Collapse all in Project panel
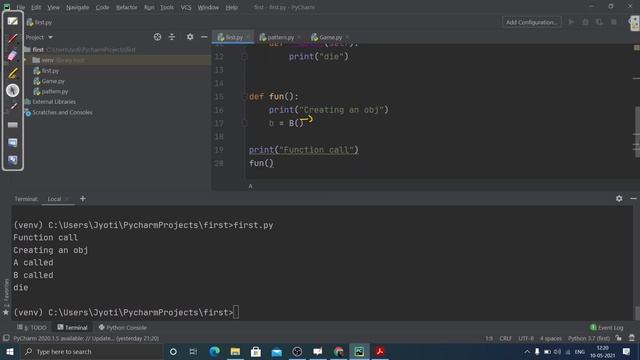 pyautogui.click(x=172, y=37)
